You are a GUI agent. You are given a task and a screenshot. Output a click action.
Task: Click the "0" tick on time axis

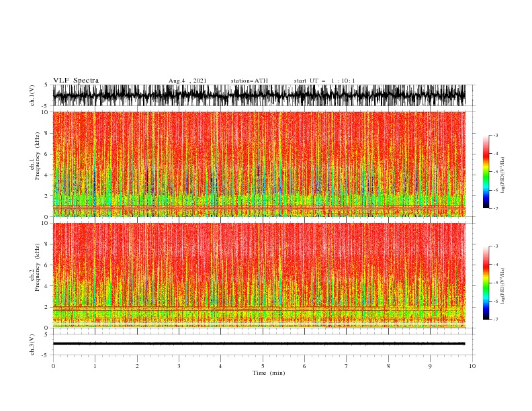(53, 366)
